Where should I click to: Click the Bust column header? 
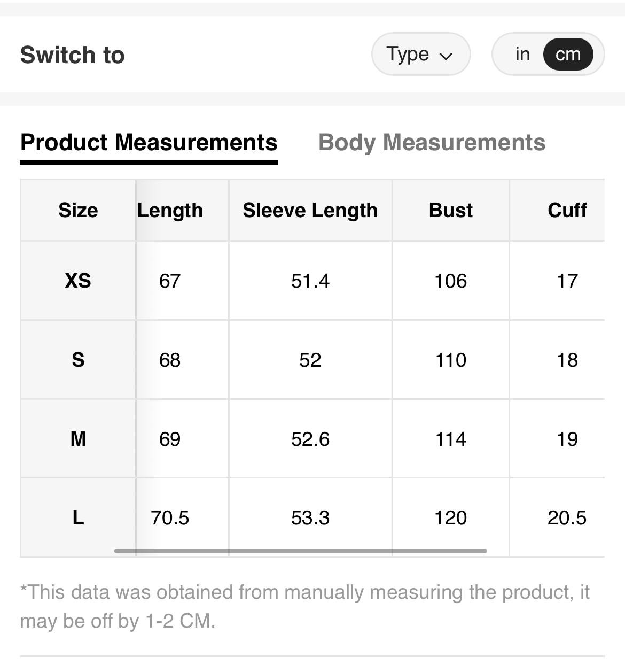point(450,210)
